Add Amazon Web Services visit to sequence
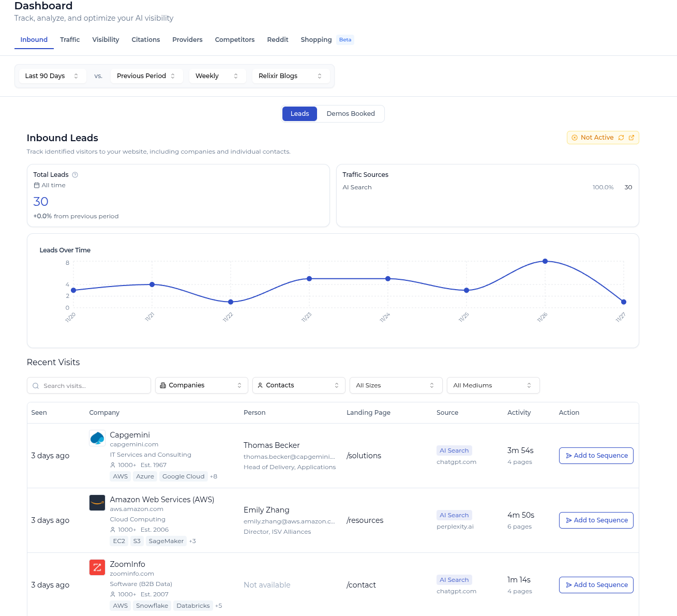This screenshot has height=616, width=677. (x=596, y=520)
